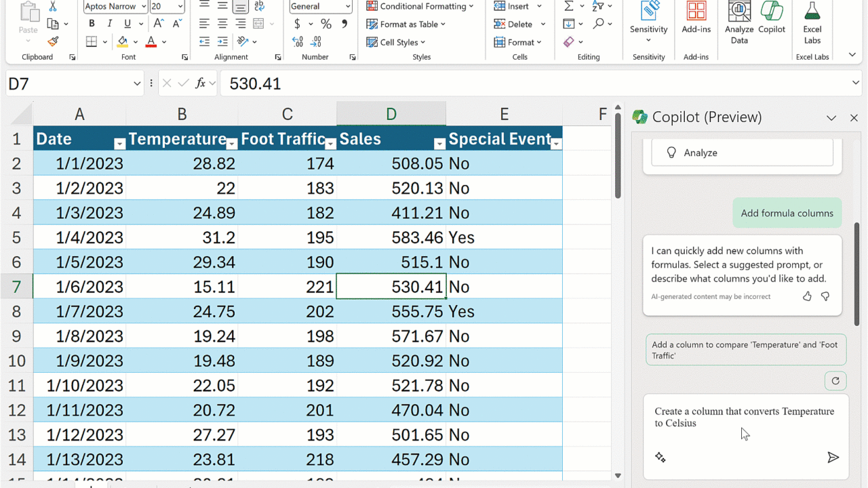Toggle Underline formatting
The width and height of the screenshot is (868, 488).
point(127,24)
